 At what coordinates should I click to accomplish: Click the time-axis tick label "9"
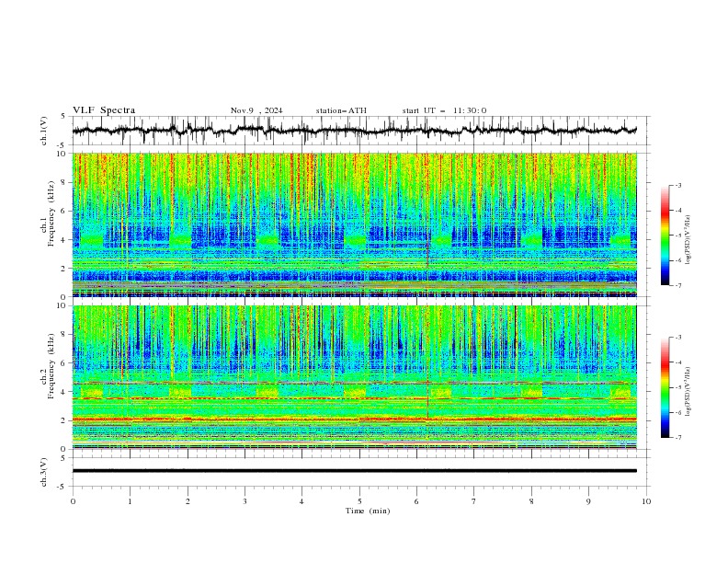point(588,501)
